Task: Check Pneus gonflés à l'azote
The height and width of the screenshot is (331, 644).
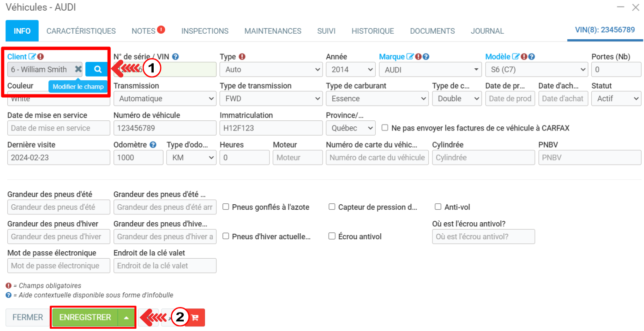Action: pos(226,207)
